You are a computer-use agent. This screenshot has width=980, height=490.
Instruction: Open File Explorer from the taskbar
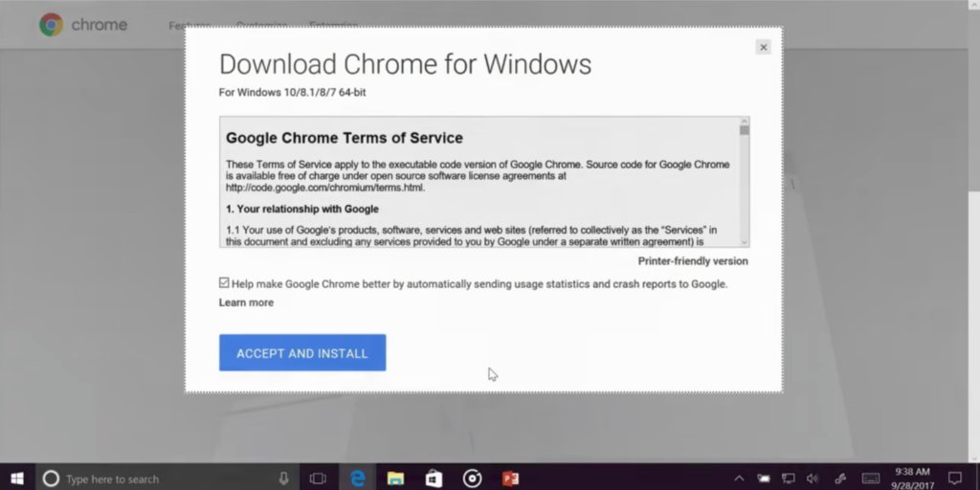click(x=395, y=479)
